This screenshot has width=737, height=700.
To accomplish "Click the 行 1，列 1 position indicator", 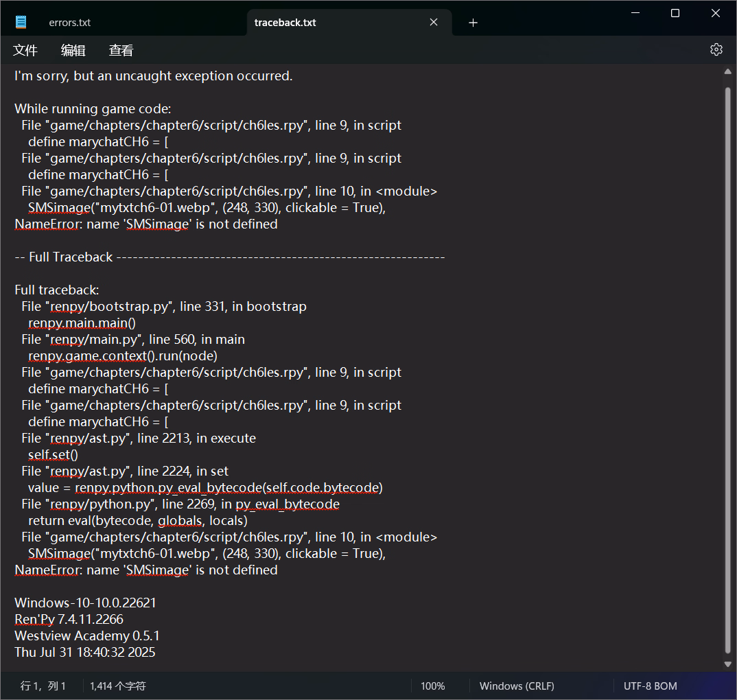I will pyautogui.click(x=43, y=686).
